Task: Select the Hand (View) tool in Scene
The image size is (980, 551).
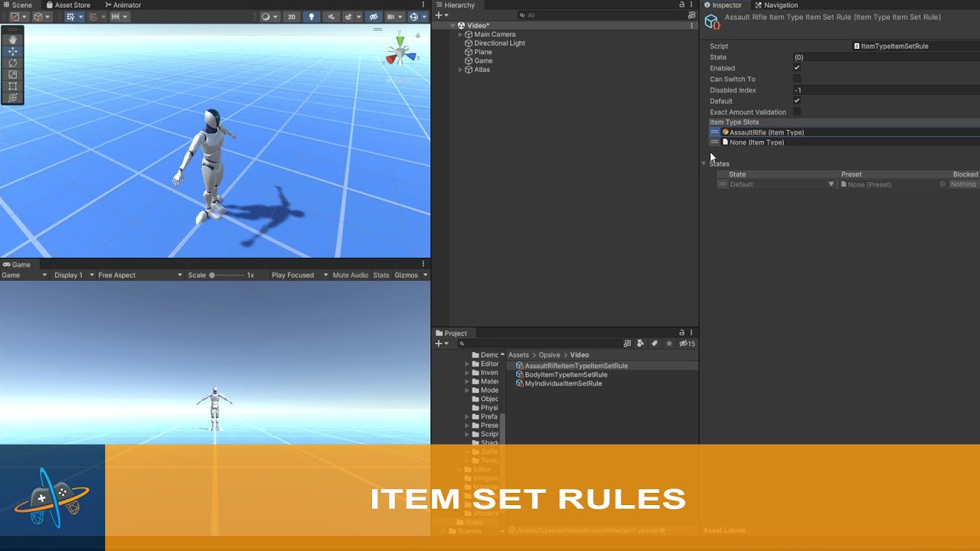Action: tap(12, 40)
